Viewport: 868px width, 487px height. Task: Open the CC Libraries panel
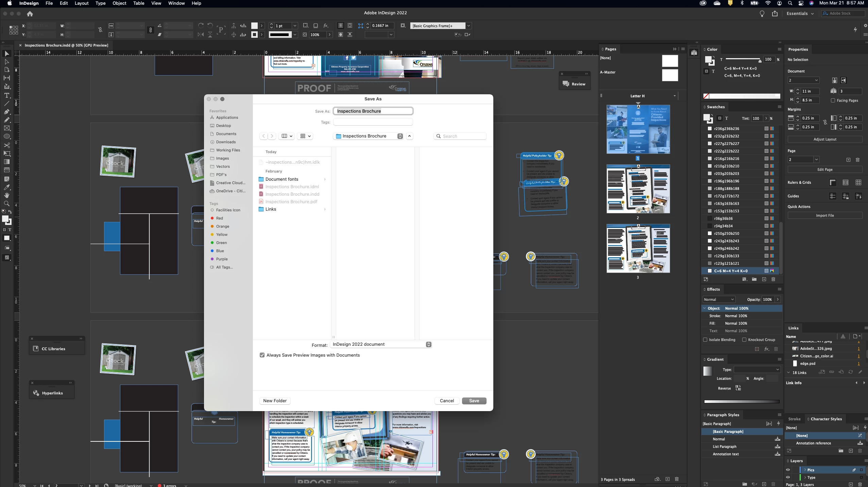coord(53,348)
